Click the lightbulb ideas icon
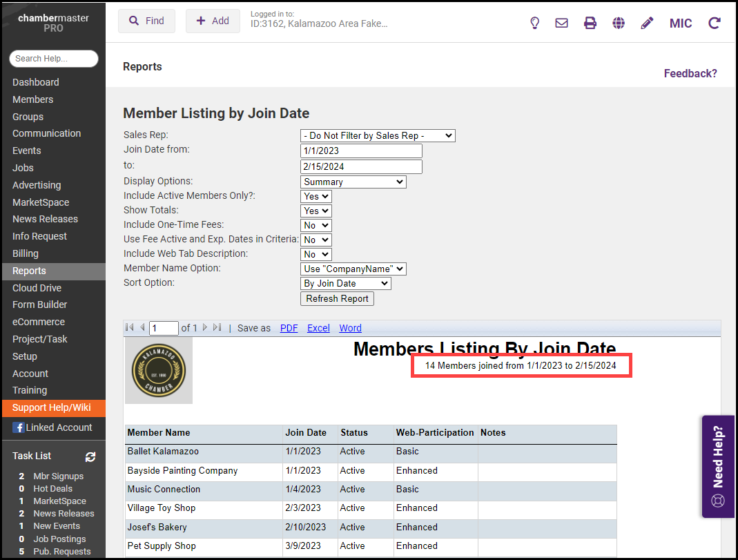Image resolution: width=738 pixels, height=560 pixels. pyautogui.click(x=534, y=23)
